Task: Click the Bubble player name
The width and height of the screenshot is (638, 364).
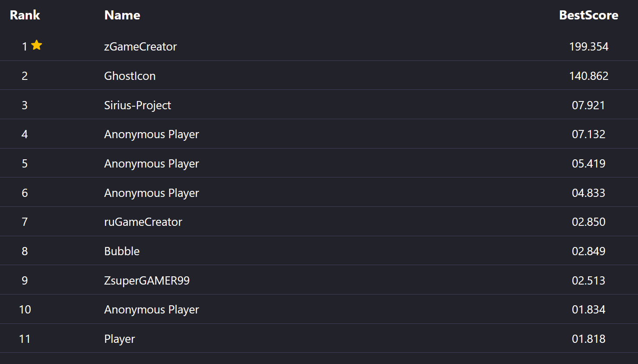Action: tap(122, 251)
